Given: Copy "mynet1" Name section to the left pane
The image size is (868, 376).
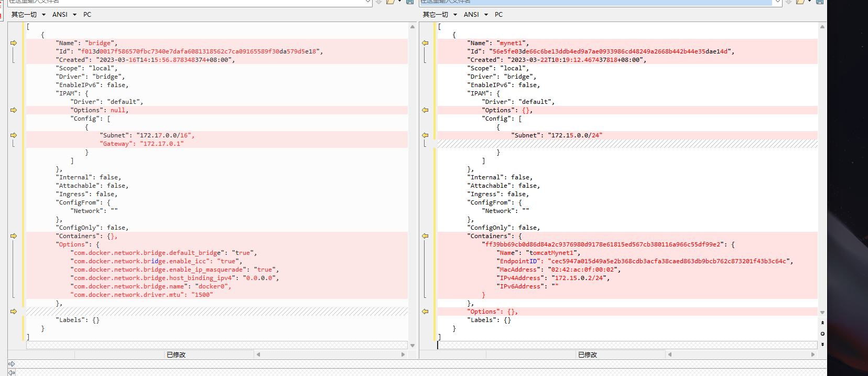Looking at the screenshot, I should [425, 43].
